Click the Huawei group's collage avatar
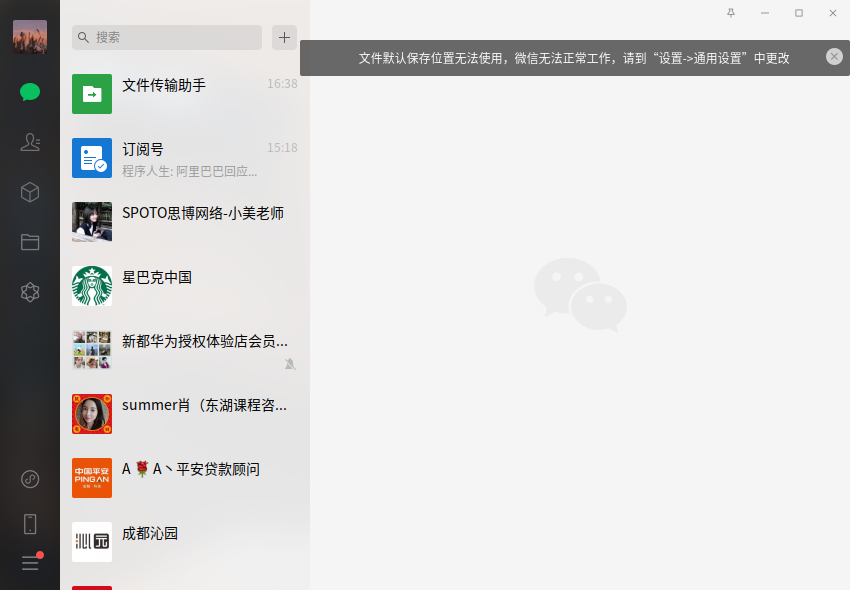850x590 pixels. click(x=92, y=350)
